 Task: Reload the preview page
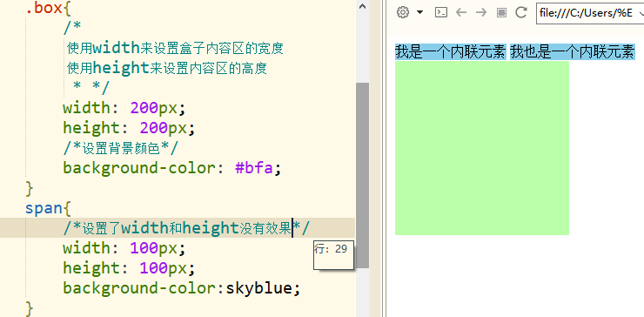(x=521, y=12)
